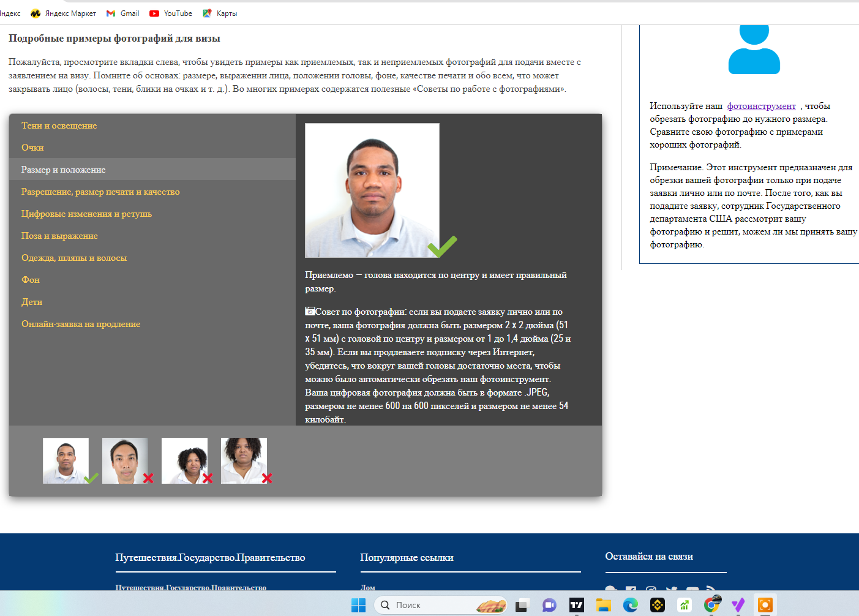Open the green chart taskbar app
The height and width of the screenshot is (616, 859).
pos(685,606)
